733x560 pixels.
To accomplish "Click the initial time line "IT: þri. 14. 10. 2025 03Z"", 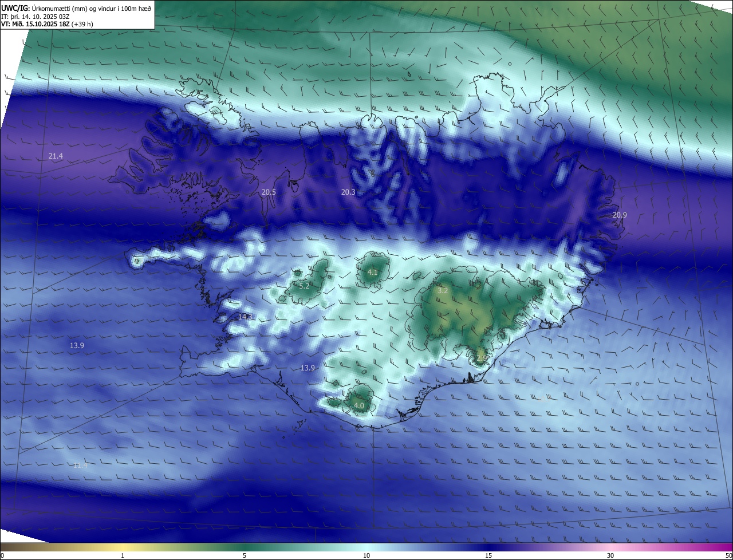I will coord(35,17).
